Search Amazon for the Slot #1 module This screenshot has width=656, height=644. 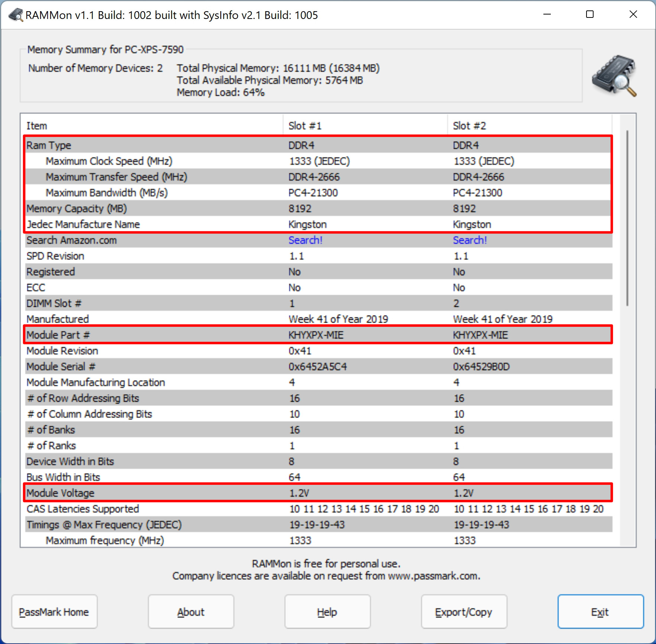[x=306, y=240]
